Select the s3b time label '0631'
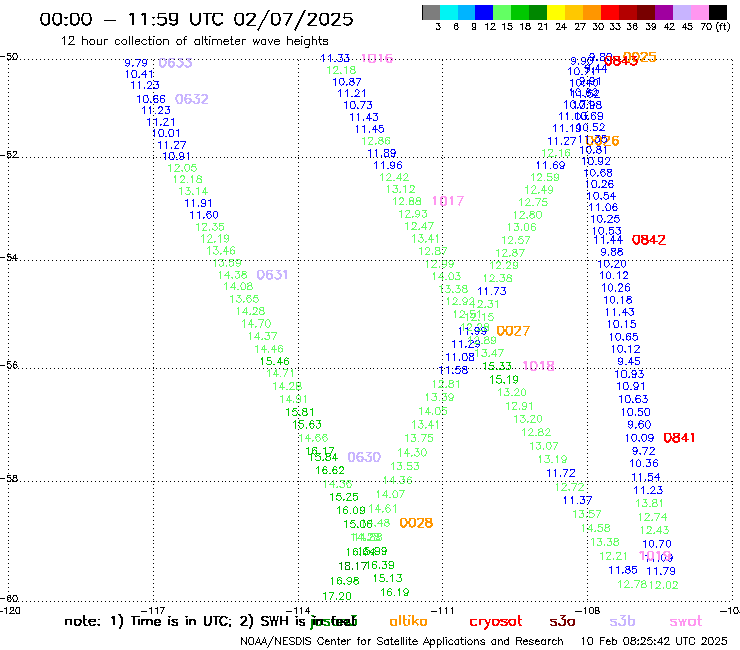 (x=272, y=275)
